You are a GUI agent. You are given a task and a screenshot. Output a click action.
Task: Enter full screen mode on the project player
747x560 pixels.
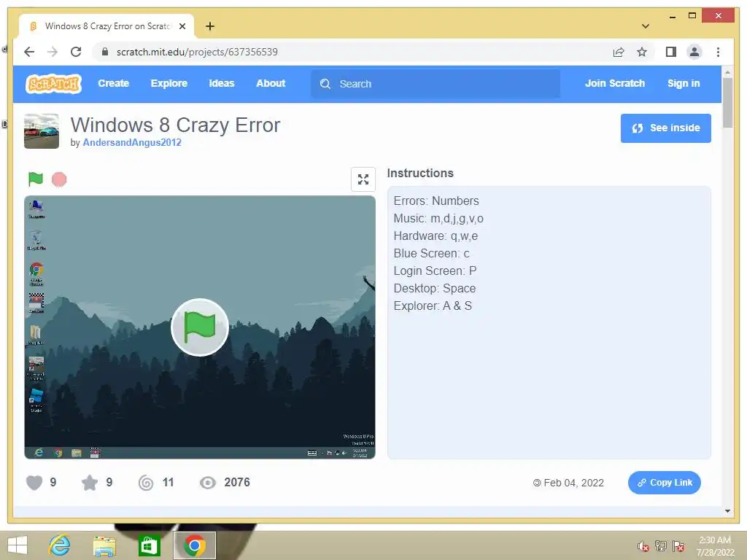(x=363, y=179)
